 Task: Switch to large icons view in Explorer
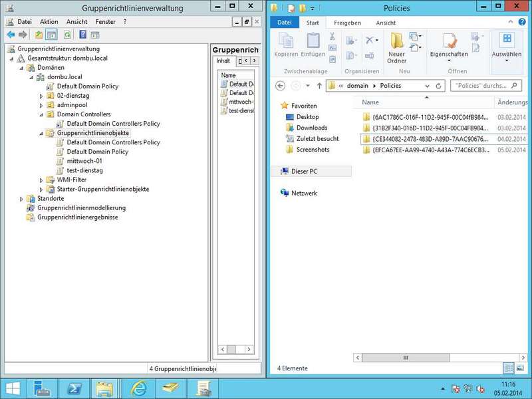tap(520, 368)
